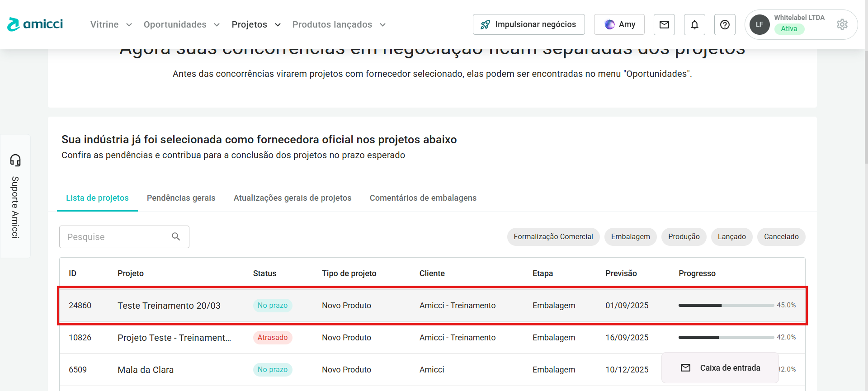Expand the Produtos lançados dropdown
Image resolution: width=868 pixels, height=391 pixels.
(339, 24)
